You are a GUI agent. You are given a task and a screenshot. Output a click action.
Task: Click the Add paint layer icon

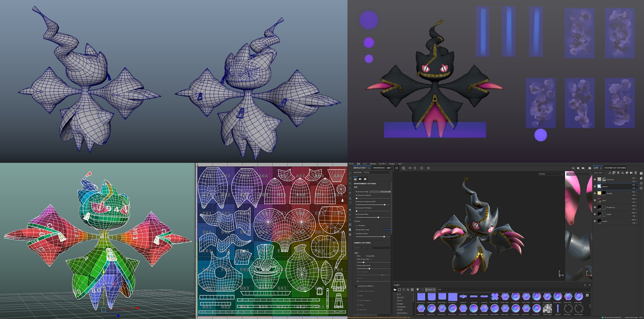pos(618,173)
